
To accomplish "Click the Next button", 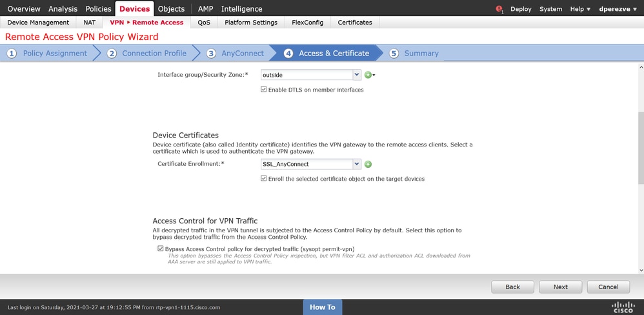I will (x=560, y=287).
